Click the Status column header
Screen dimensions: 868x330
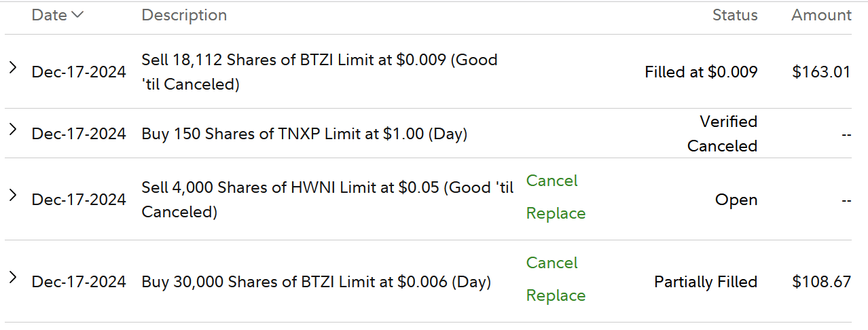(735, 15)
